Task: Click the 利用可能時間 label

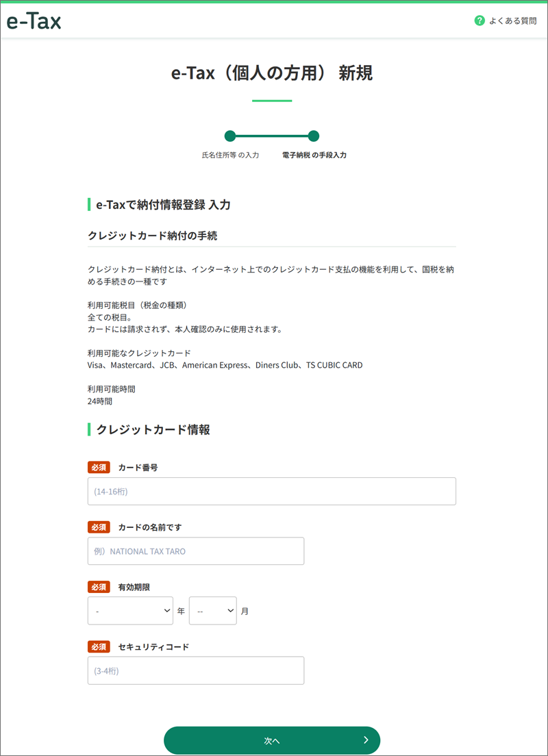Action: pos(112,389)
